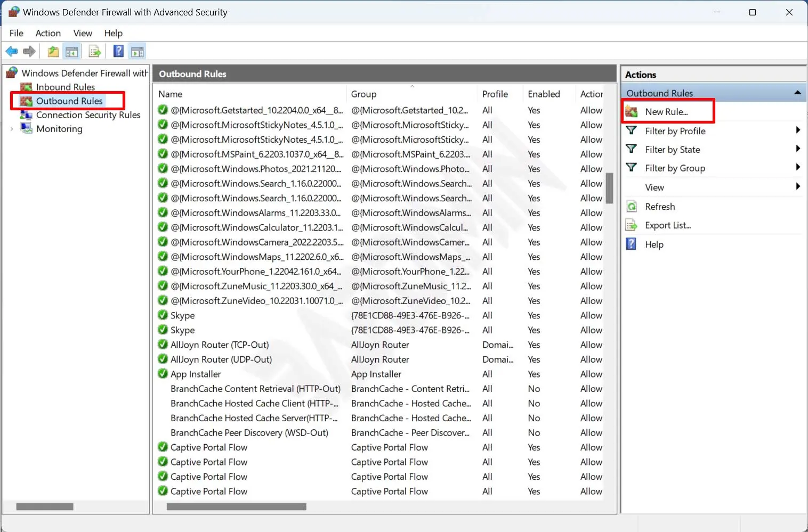Click the Monitoring icon in the left tree

pyautogui.click(x=26, y=128)
